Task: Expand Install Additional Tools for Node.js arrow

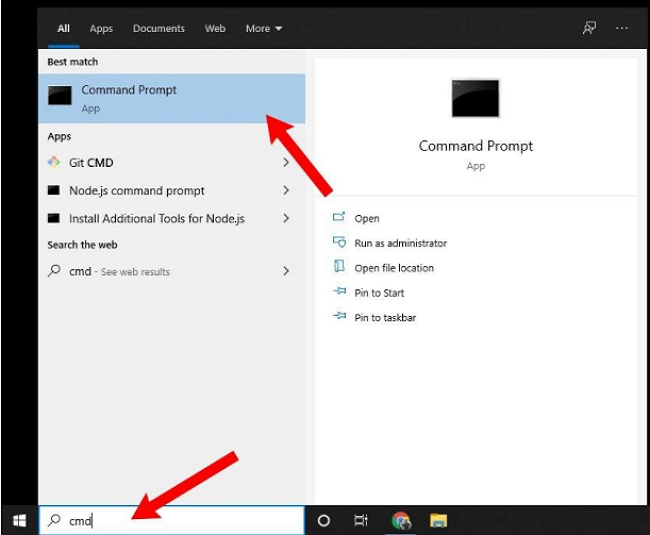Action: pos(286,218)
